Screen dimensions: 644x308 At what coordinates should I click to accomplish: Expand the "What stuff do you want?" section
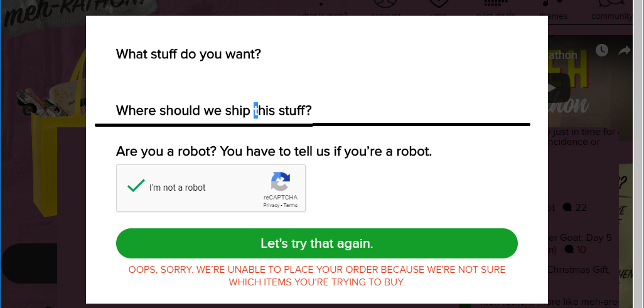click(188, 54)
